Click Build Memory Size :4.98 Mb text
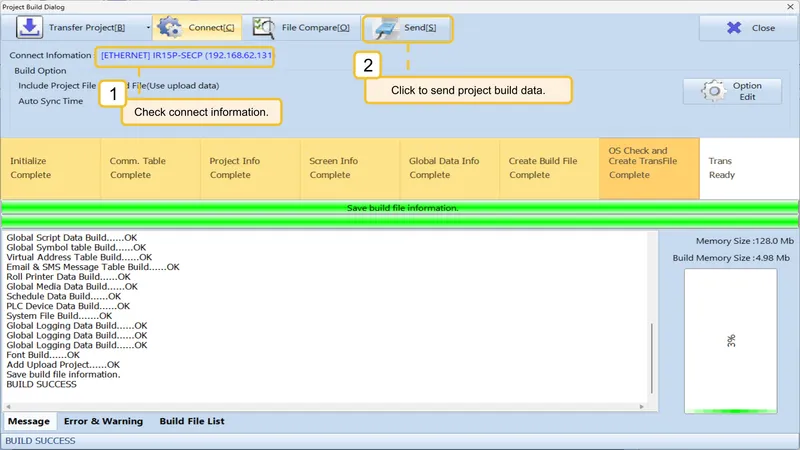Viewport: 800px width, 450px height. coord(731,258)
